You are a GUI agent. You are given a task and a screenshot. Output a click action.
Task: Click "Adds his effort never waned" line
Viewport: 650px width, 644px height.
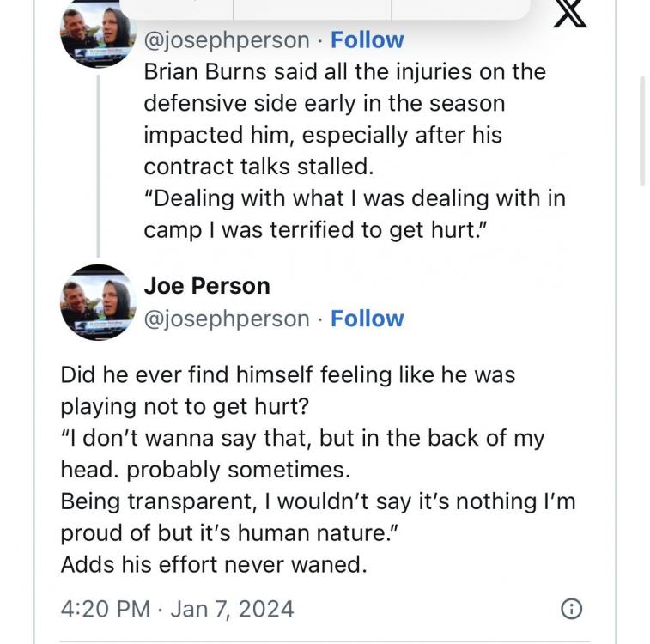click(214, 564)
